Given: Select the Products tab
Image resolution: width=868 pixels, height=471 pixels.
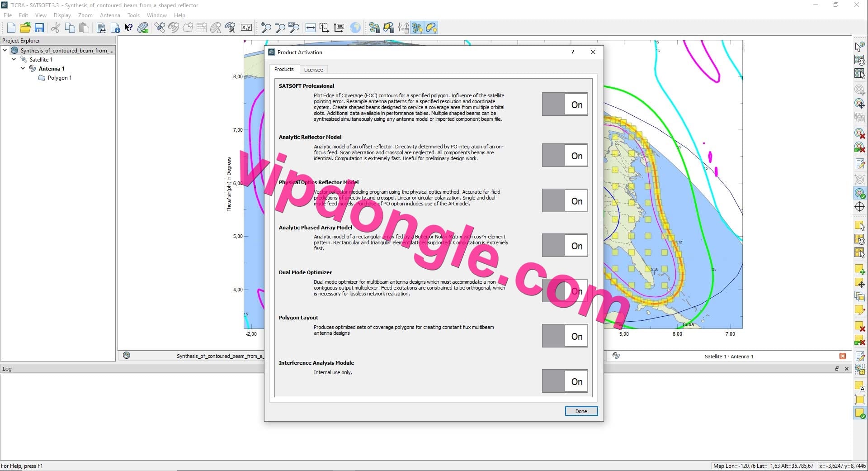Looking at the screenshot, I should point(284,69).
